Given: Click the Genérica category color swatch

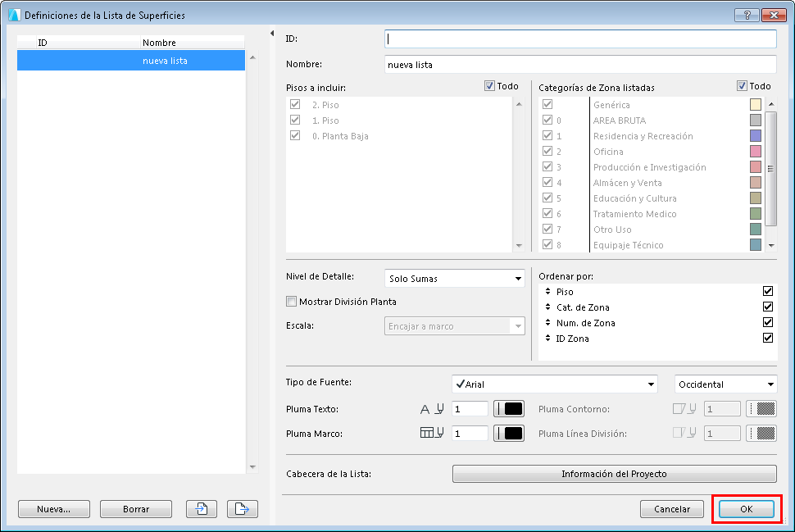Looking at the screenshot, I should (x=756, y=104).
